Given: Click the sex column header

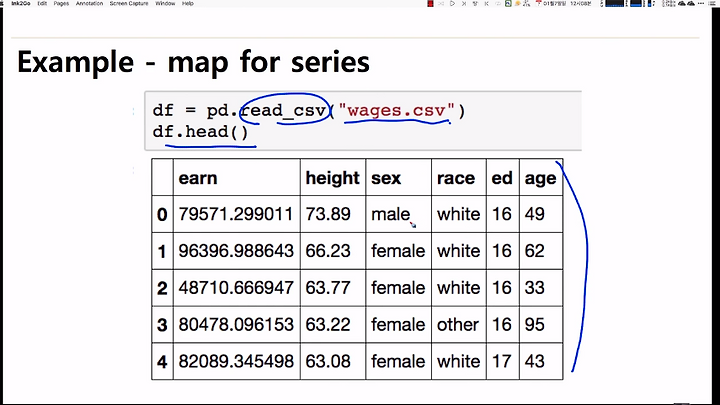Looking at the screenshot, I should tap(386, 178).
